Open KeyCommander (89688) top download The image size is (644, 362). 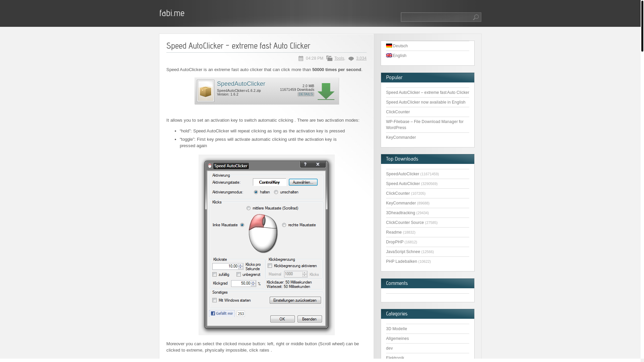pos(401,203)
